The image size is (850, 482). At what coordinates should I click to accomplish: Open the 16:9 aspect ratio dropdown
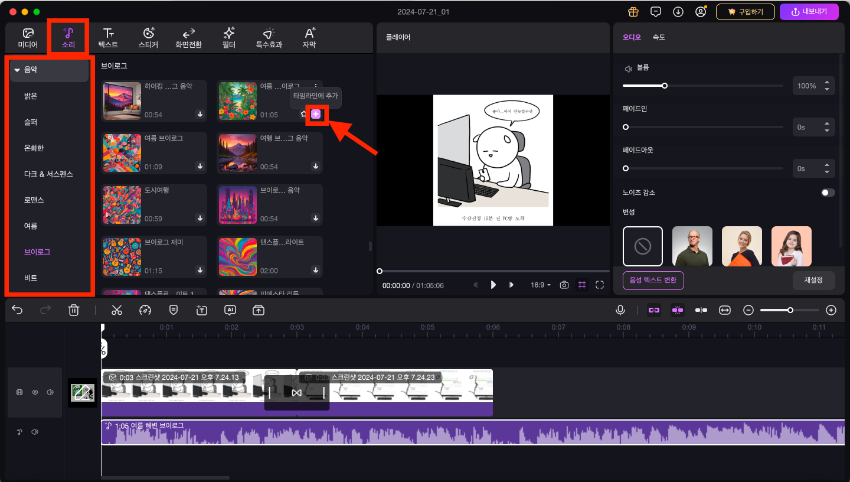click(540, 285)
